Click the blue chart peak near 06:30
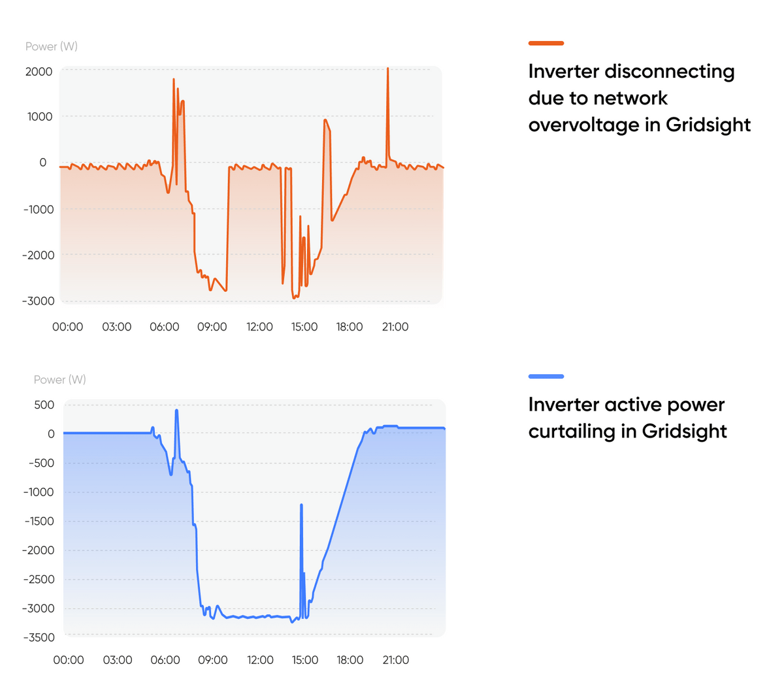This screenshot has width=784, height=679. coord(176,411)
